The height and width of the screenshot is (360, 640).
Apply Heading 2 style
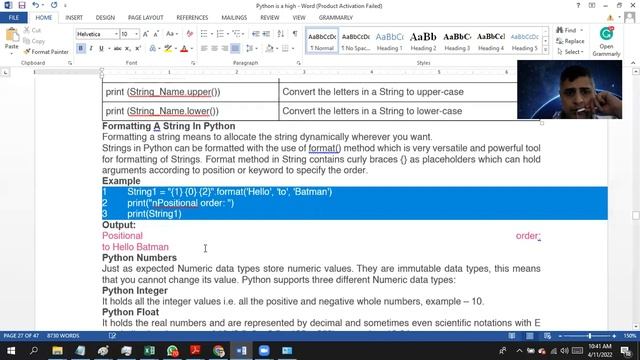pyautogui.click(x=423, y=41)
